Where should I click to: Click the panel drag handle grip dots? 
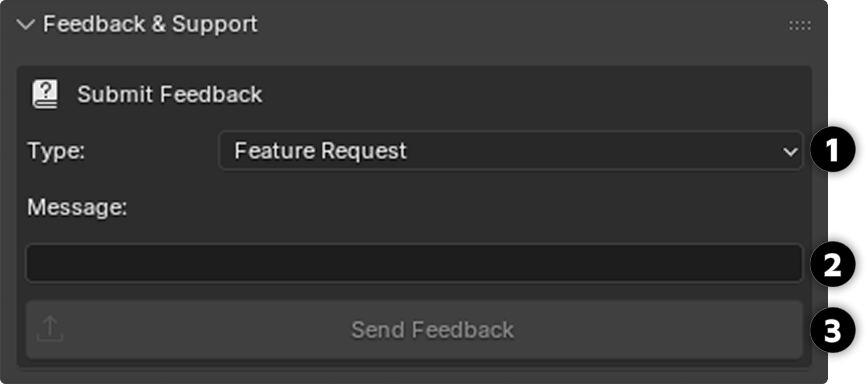coord(799,25)
